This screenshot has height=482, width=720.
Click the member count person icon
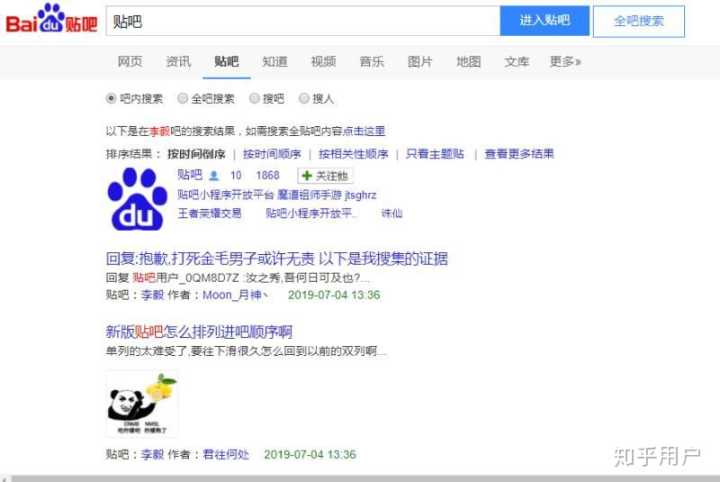tap(214, 176)
